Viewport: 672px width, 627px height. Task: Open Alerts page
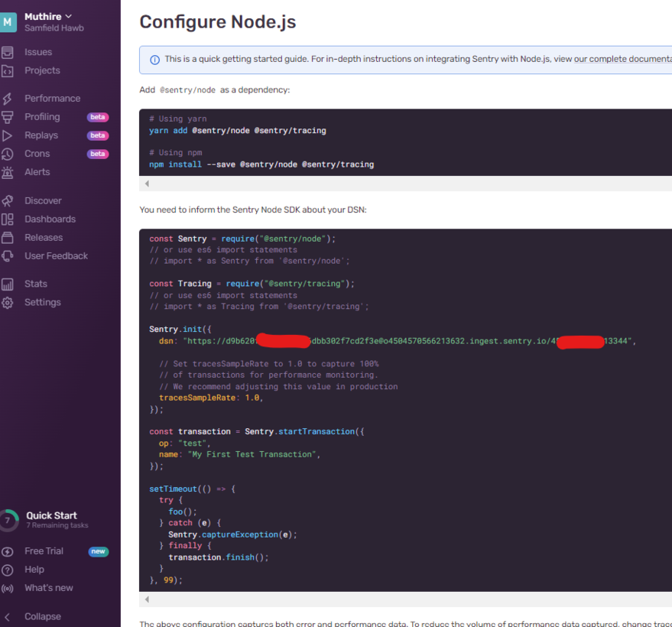pos(37,172)
